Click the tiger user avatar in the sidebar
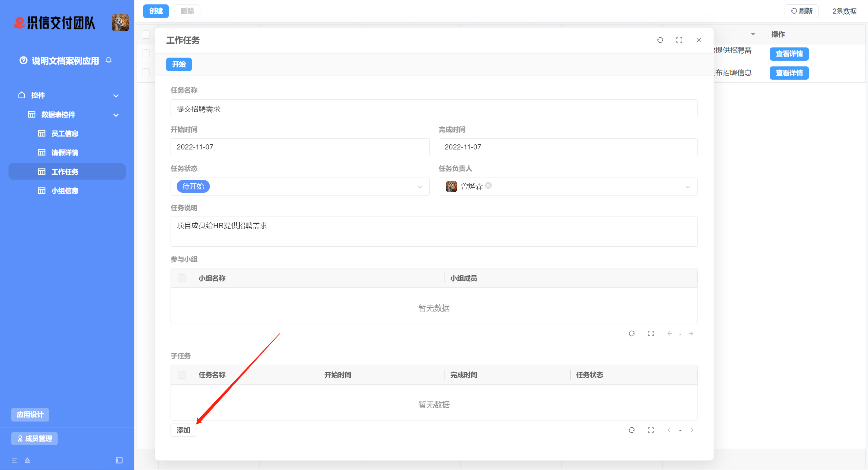The height and width of the screenshot is (470, 868). click(x=120, y=23)
